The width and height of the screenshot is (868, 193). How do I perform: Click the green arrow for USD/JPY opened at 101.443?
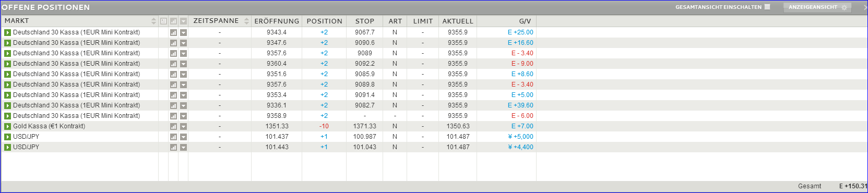[7, 147]
